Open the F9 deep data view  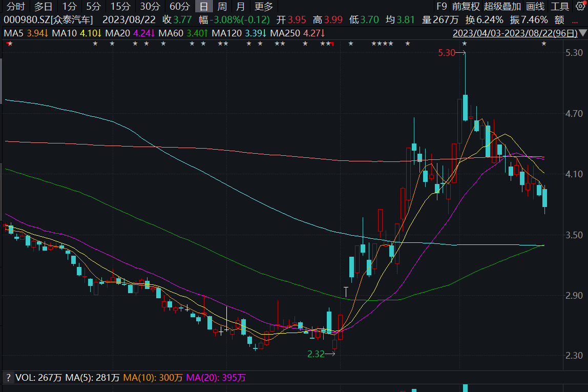coord(441,7)
